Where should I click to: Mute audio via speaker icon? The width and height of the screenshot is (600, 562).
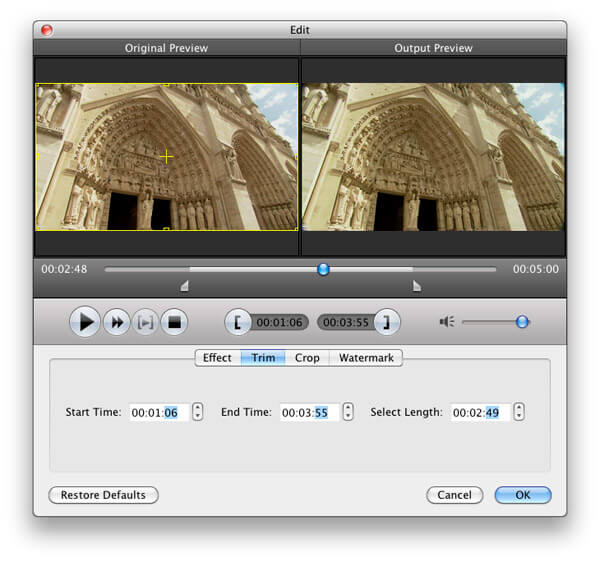coord(447,322)
